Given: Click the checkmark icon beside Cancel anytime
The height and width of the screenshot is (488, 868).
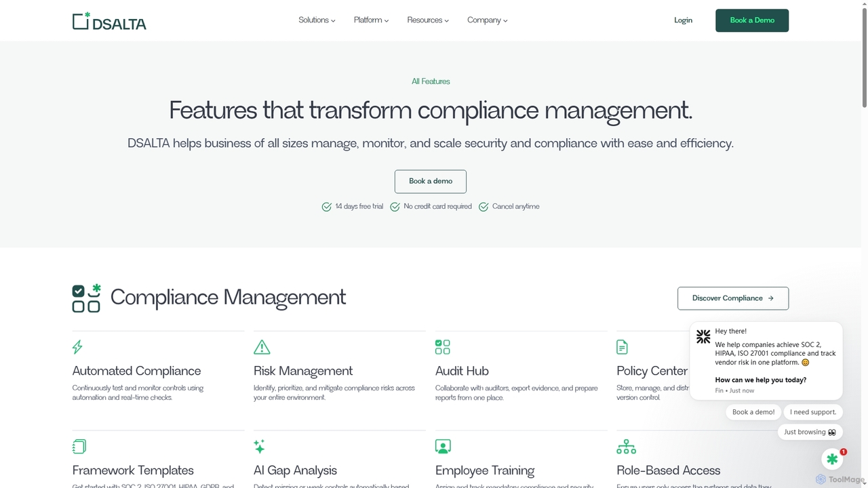Looking at the screenshot, I should tap(484, 207).
